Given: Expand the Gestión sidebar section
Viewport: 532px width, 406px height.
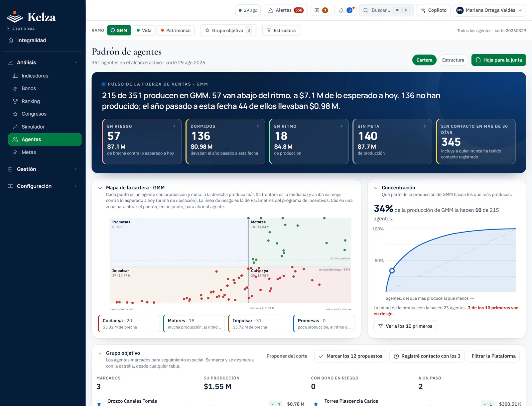Looking at the screenshot, I should tap(43, 169).
